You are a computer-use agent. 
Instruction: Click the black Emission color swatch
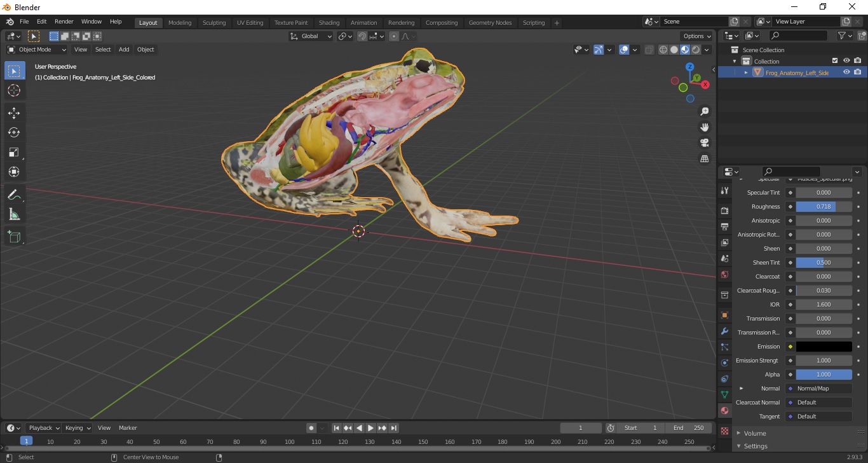tap(824, 347)
